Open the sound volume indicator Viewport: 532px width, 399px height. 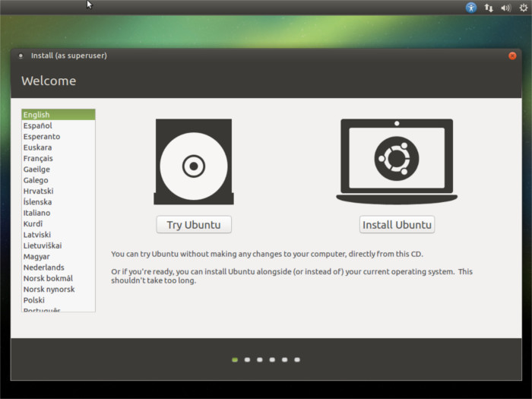pos(506,8)
